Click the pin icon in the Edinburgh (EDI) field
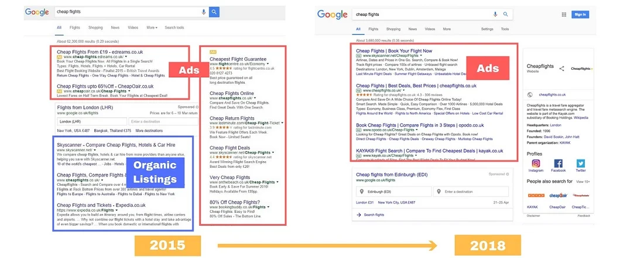The image size is (644, 258). coord(361,192)
